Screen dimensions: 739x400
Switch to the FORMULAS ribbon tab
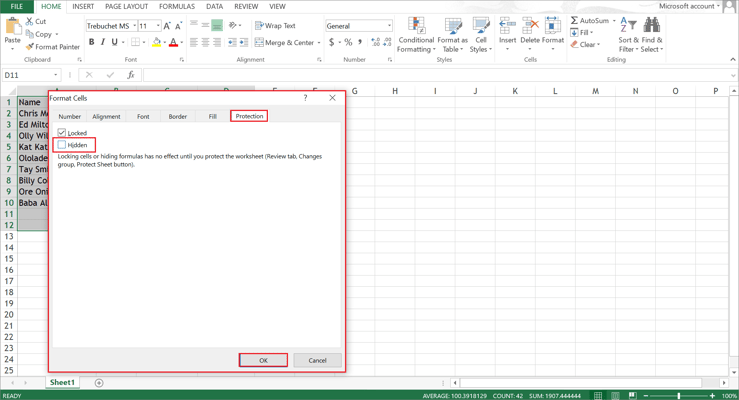point(177,7)
